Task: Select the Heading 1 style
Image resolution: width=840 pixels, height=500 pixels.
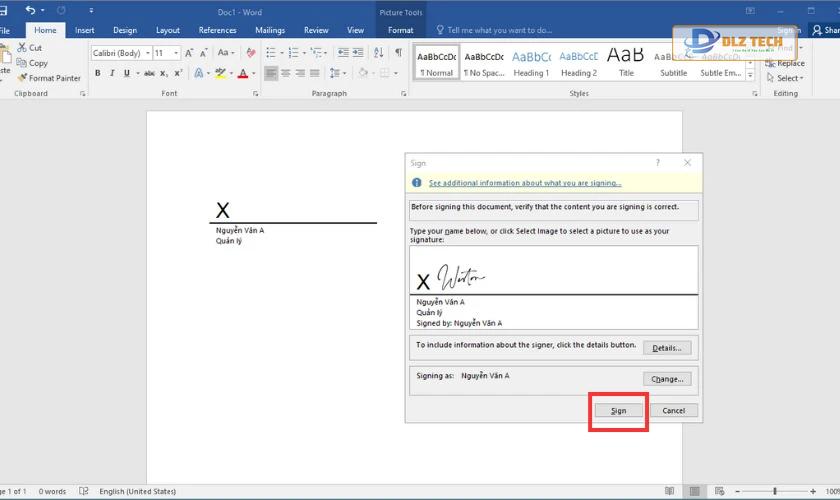Action: coord(531,63)
